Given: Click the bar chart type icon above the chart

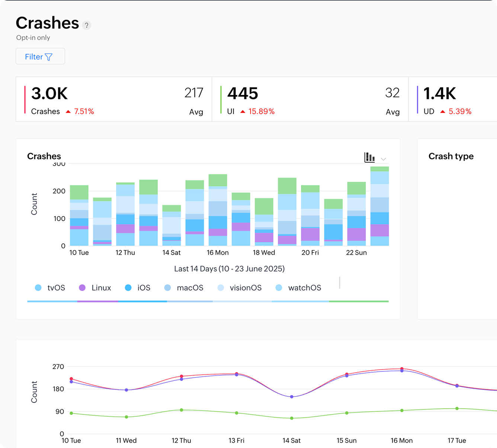Looking at the screenshot, I should click(x=369, y=157).
